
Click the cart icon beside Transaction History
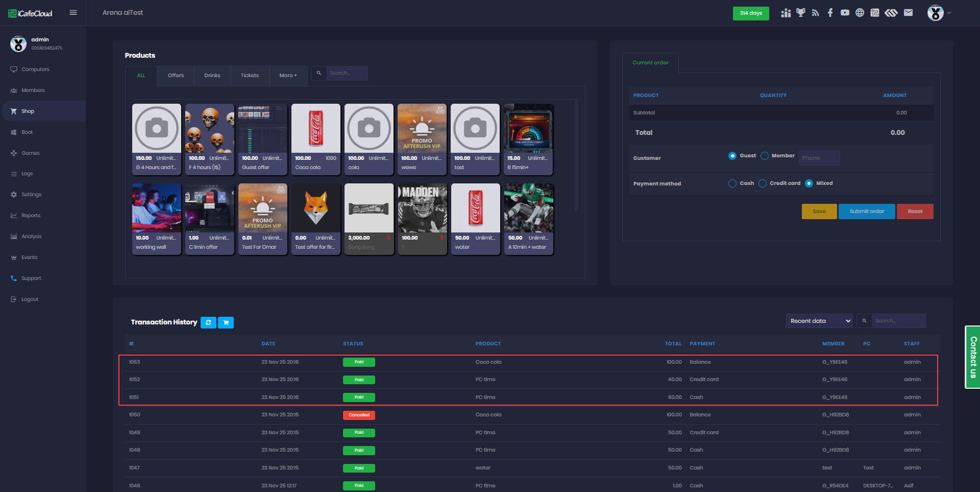pyautogui.click(x=226, y=322)
